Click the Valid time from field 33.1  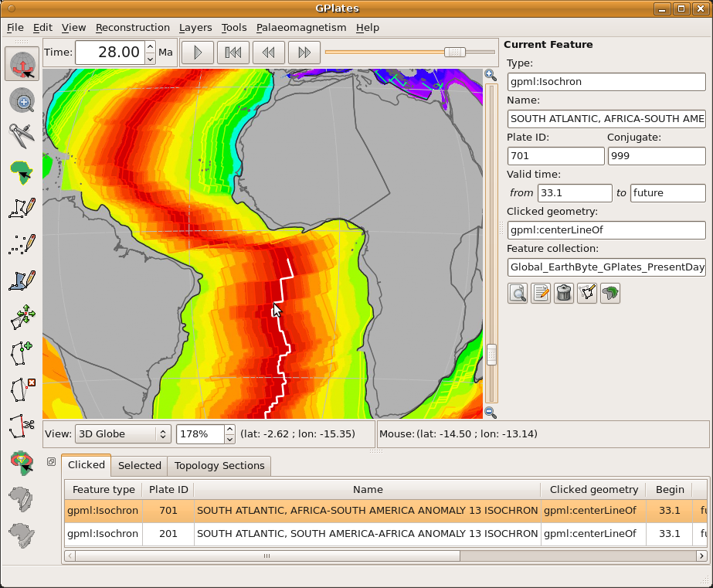[575, 193]
